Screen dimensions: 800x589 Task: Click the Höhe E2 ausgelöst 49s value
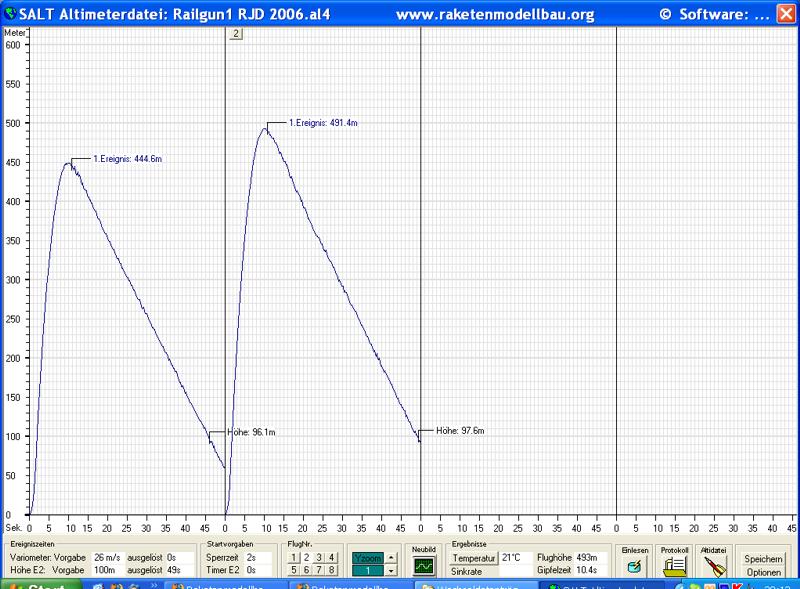click(x=180, y=570)
